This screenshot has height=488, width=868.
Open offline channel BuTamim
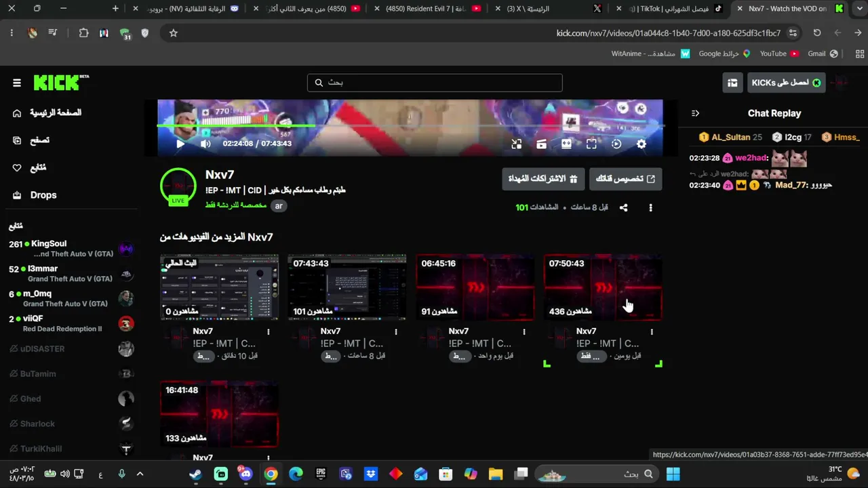tap(71, 373)
